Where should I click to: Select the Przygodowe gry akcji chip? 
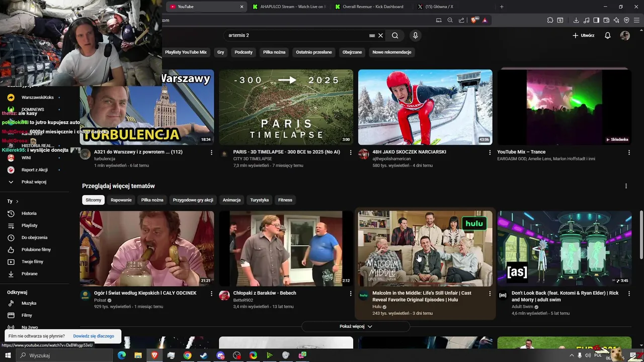[193, 200]
